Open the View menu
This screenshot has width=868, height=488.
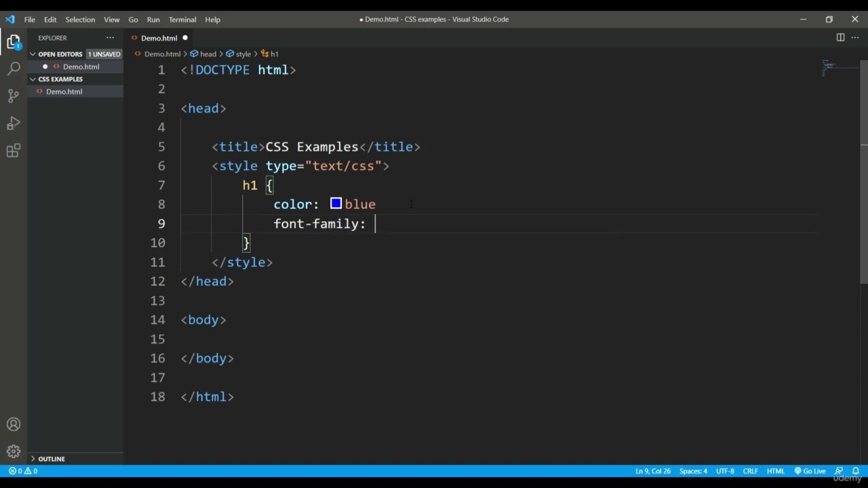point(112,20)
